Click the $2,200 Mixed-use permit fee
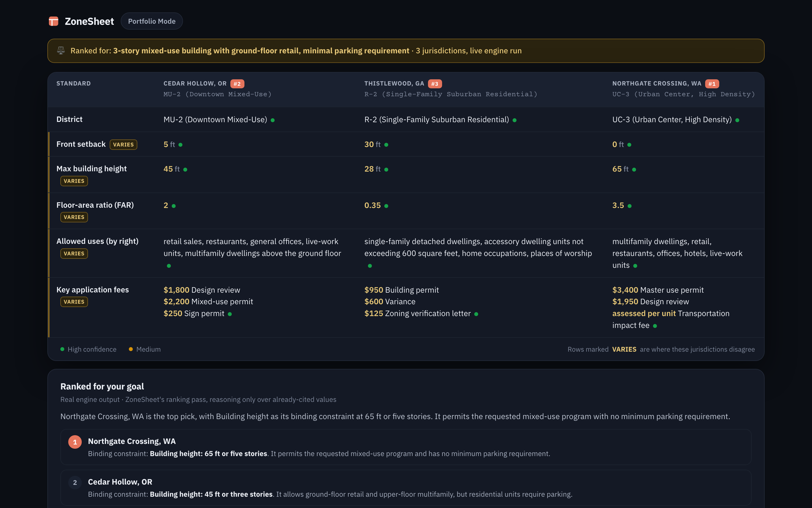 (208, 302)
